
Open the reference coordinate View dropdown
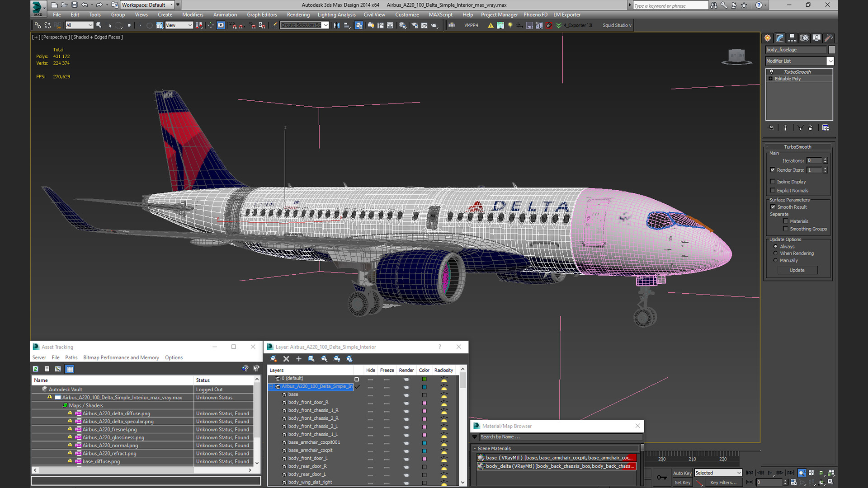click(179, 25)
